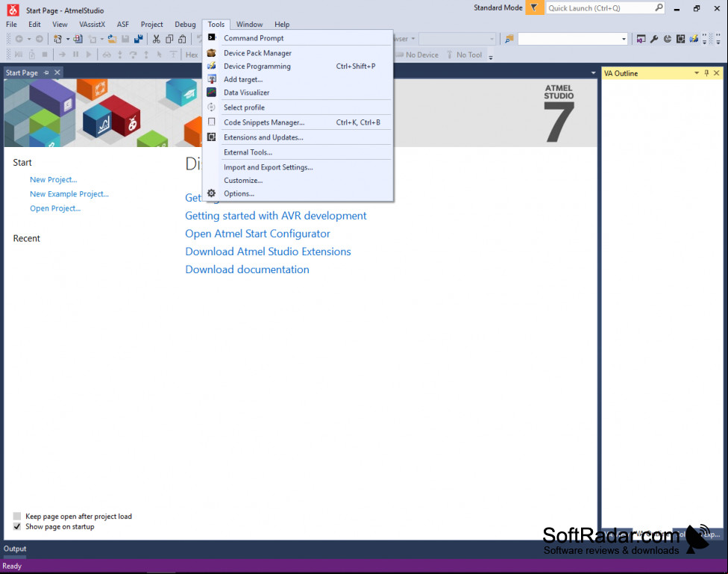Image resolution: width=728 pixels, height=574 pixels.
Task: Pin the Start Page tab
Action: click(46, 72)
